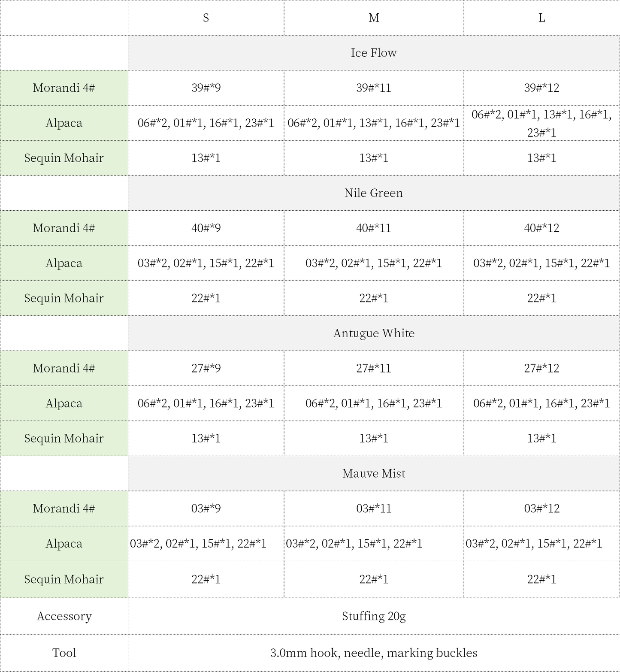Image resolution: width=620 pixels, height=672 pixels.
Task: Select the Antugue White section heading
Action: click(x=374, y=333)
